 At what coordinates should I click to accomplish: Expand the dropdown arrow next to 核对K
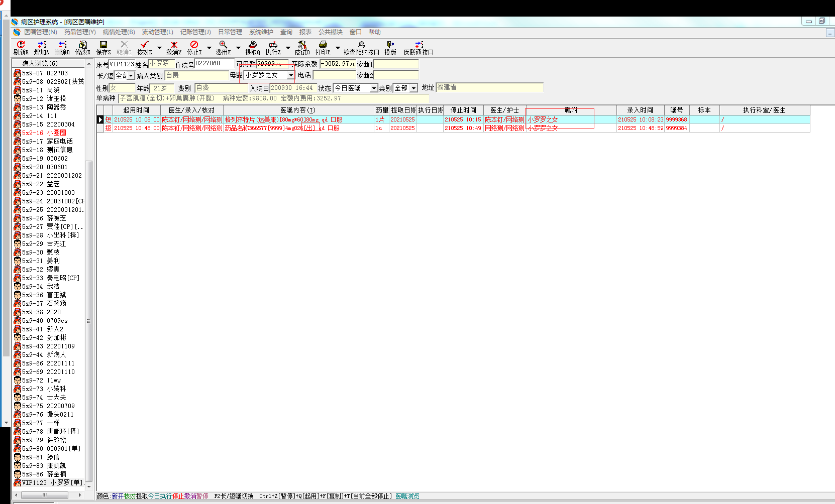pos(159,48)
